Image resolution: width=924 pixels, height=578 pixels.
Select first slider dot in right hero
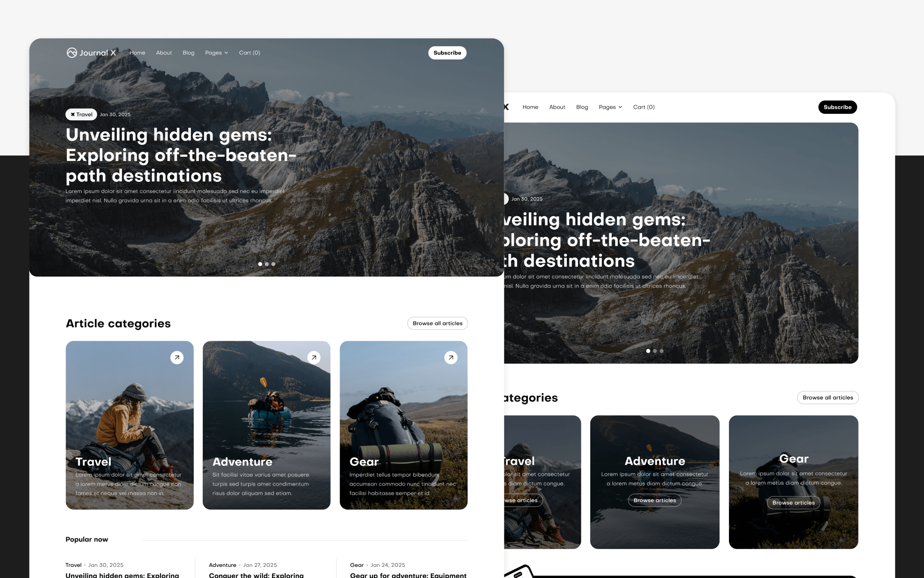pos(648,351)
